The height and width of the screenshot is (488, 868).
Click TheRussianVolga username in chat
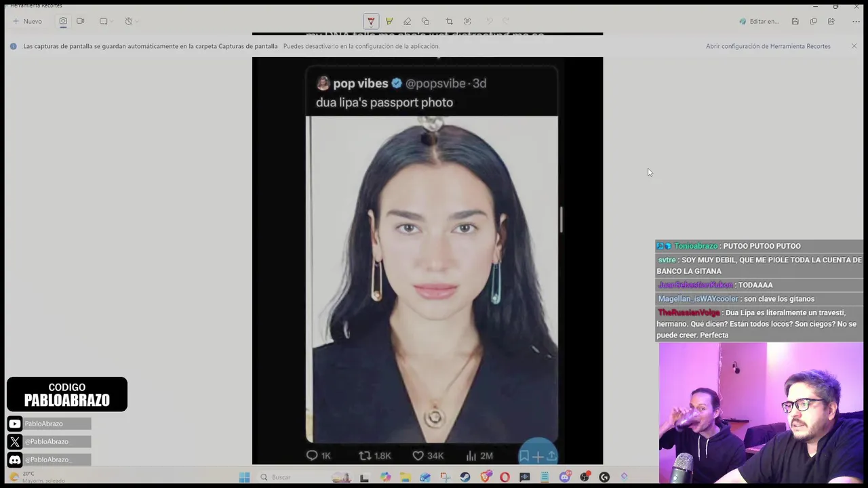689,313
